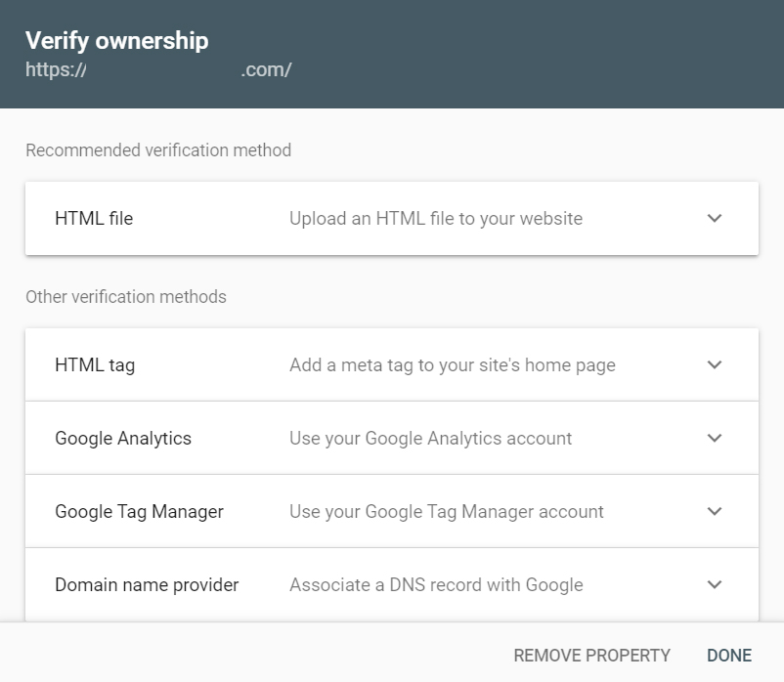Viewport: 784px width, 682px height.
Task: Expand the Google Analytics chevron arrow
Action: [715, 438]
